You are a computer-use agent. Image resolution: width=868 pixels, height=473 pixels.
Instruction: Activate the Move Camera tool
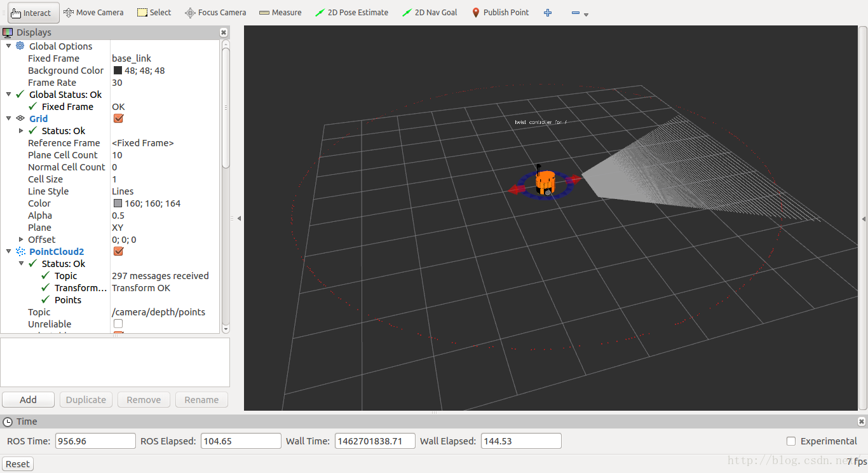(x=93, y=13)
